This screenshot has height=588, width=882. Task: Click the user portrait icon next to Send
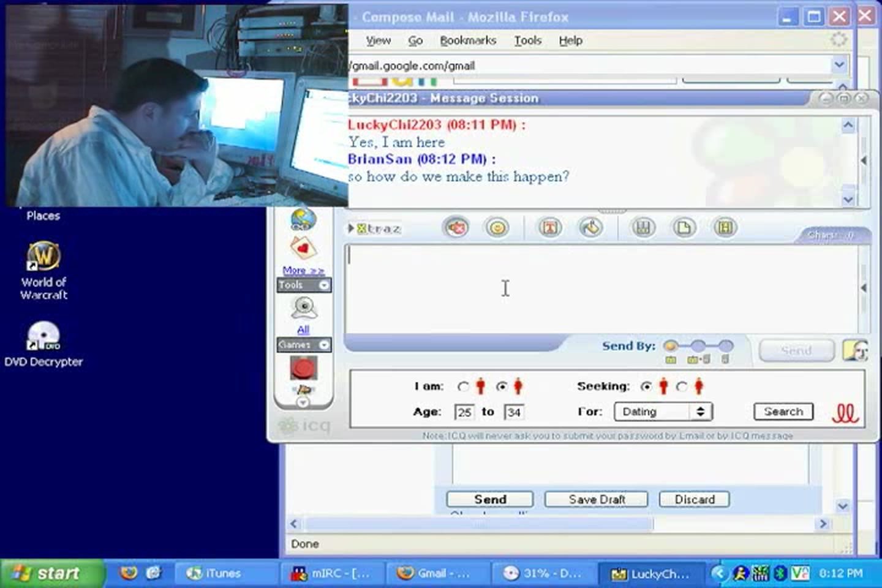point(855,350)
